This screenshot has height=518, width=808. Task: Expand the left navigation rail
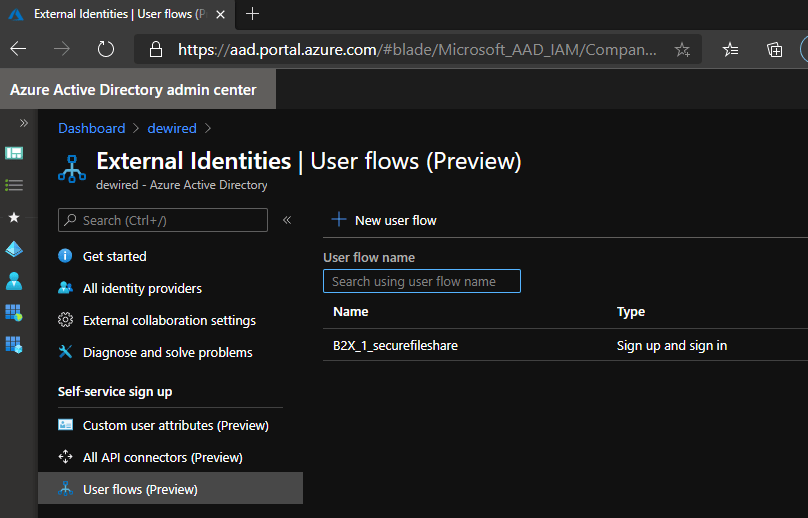point(24,122)
